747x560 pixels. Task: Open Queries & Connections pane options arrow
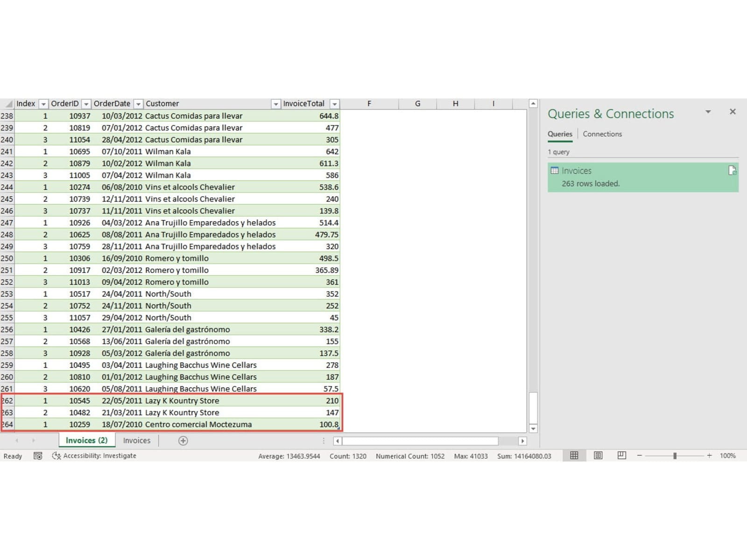[x=708, y=112]
